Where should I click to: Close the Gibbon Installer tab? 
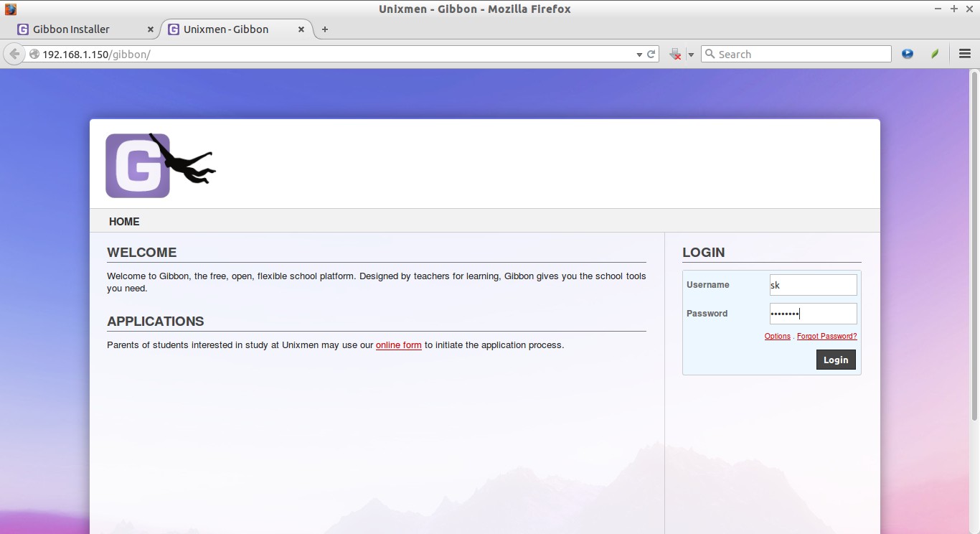[x=150, y=29]
